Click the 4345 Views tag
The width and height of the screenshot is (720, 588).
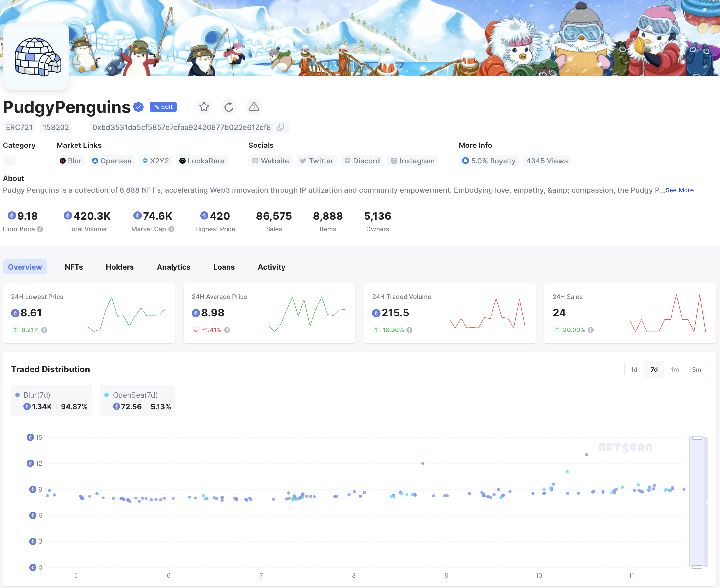pos(547,161)
